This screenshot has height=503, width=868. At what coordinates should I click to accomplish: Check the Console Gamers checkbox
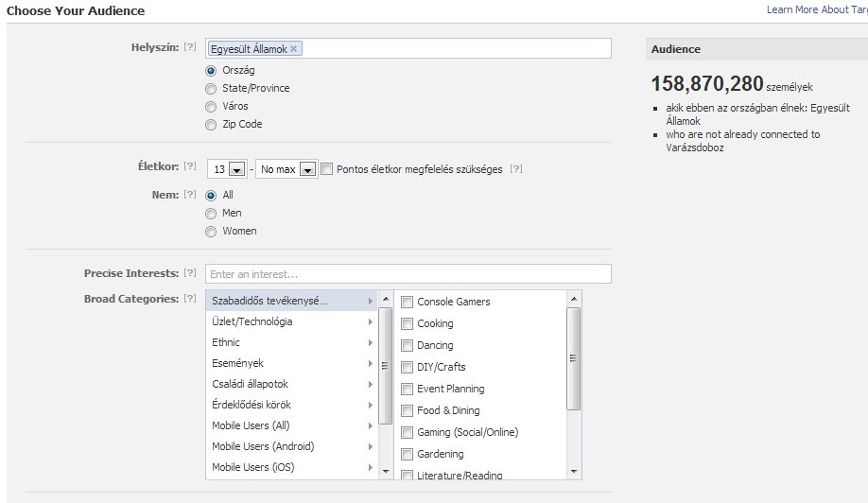click(408, 303)
